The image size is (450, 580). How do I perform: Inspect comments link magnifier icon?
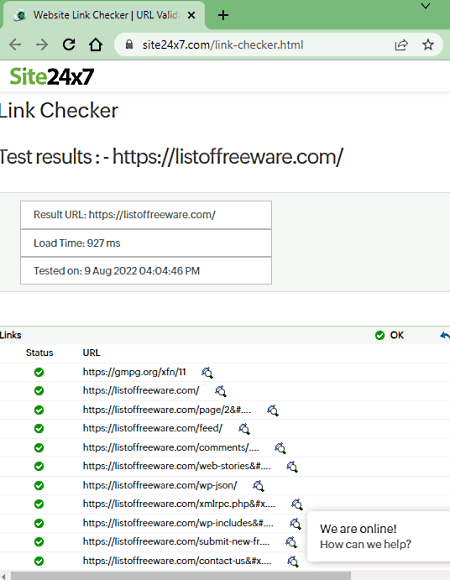point(280,448)
